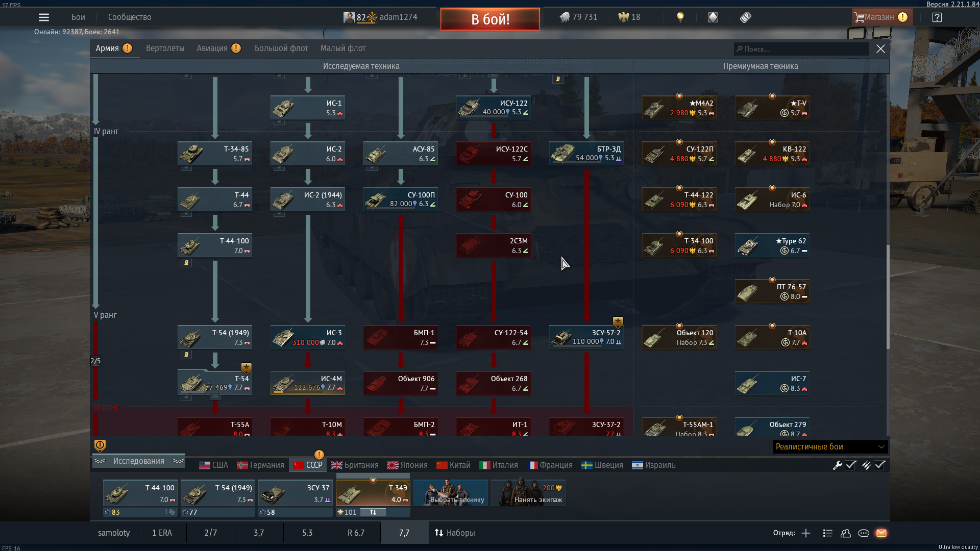Open the chat bubble icon
The width and height of the screenshot is (980, 551).
[x=864, y=533]
